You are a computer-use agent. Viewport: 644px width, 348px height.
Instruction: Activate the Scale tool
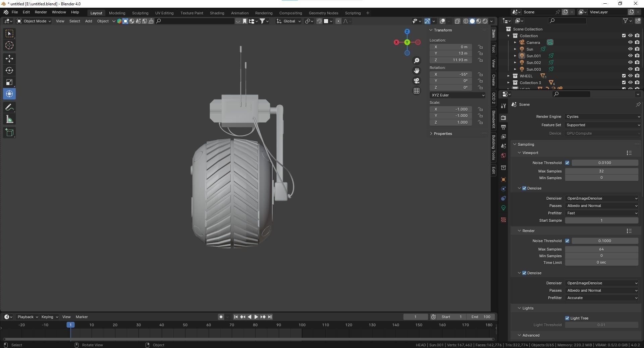(9, 82)
